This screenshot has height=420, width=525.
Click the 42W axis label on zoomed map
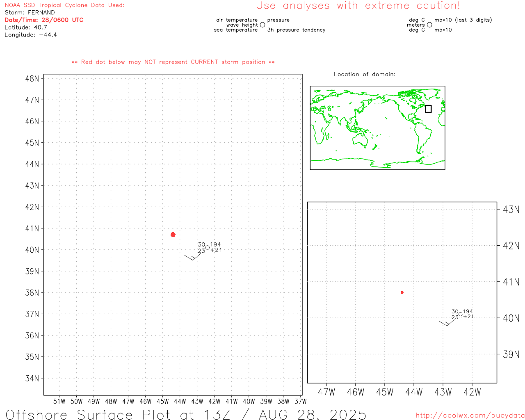point(472,392)
